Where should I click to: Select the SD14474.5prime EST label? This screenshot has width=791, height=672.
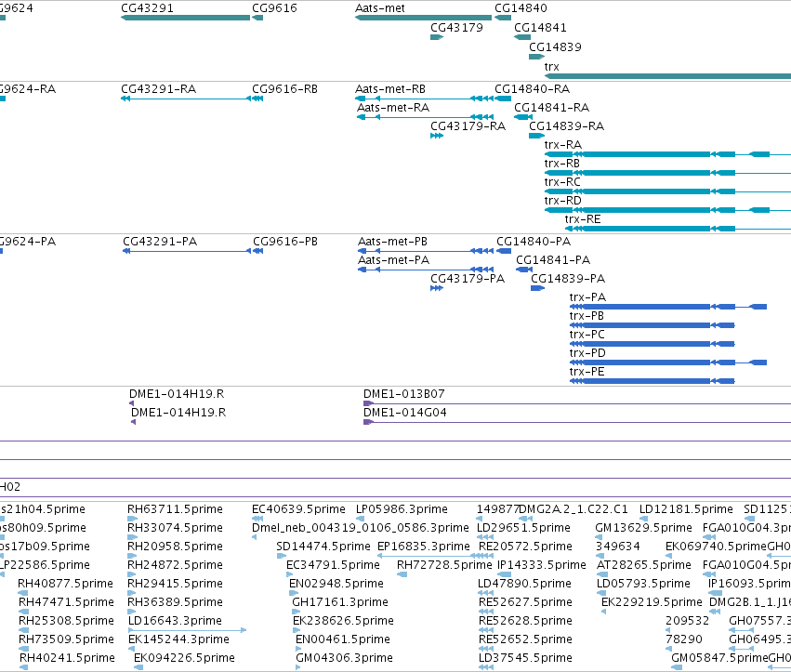pos(323,547)
